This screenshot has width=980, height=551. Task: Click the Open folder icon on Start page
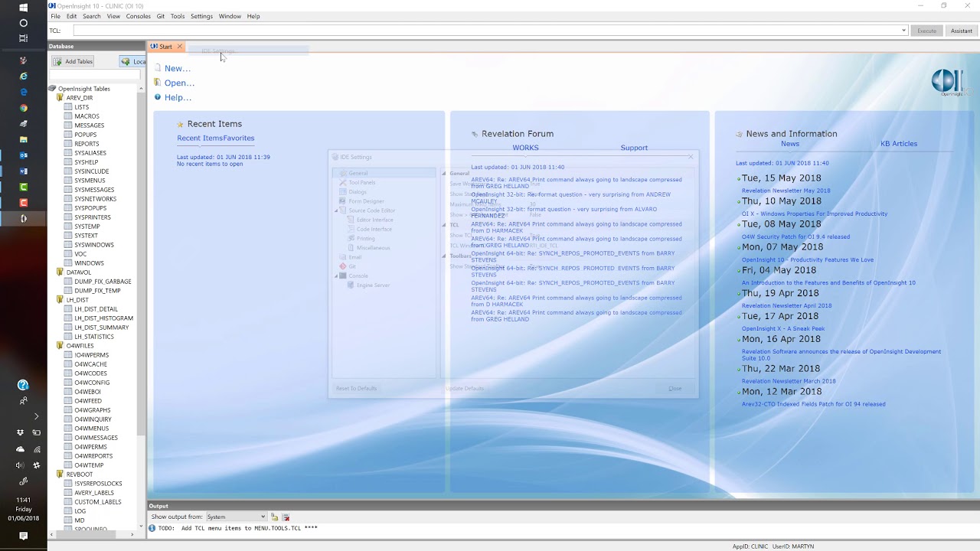(x=158, y=83)
